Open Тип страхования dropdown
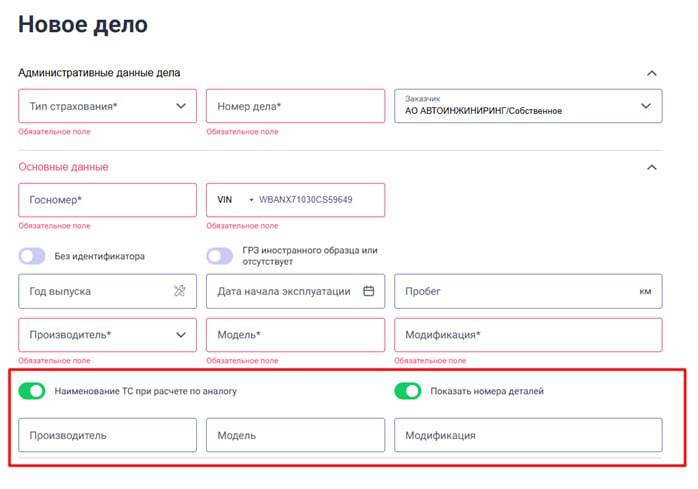This screenshot has width=698, height=489. coord(107,106)
